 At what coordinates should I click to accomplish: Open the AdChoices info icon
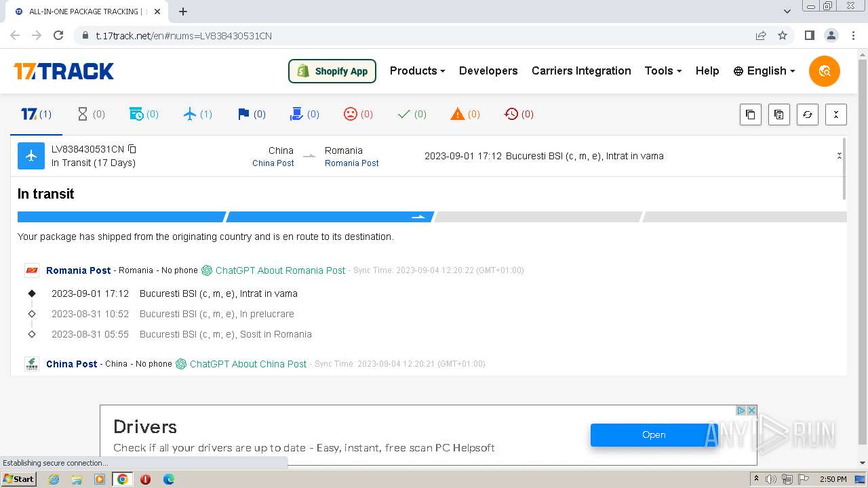click(741, 410)
